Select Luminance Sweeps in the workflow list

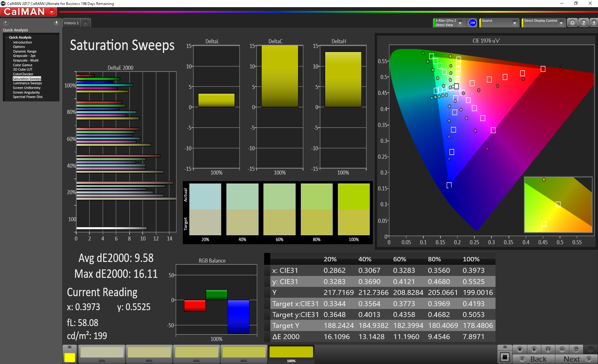pos(27,83)
